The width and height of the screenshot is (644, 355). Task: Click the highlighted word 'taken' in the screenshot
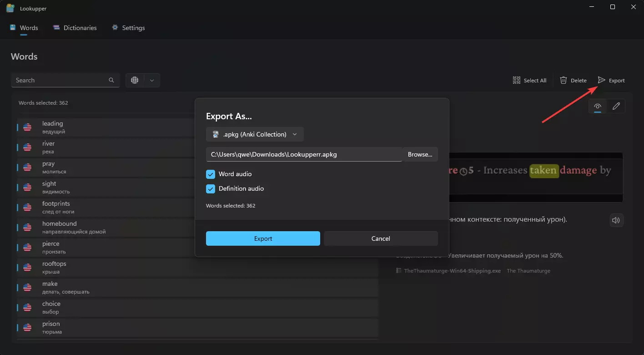click(544, 170)
